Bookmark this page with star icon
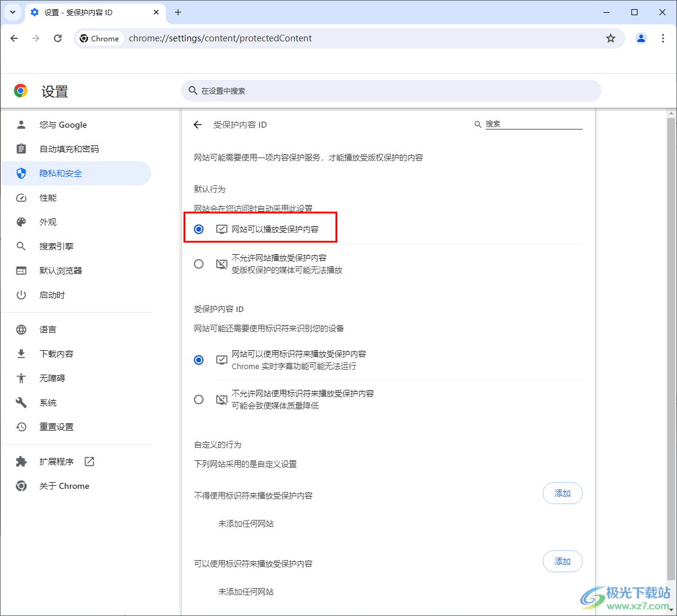This screenshot has width=677, height=616. [x=611, y=38]
